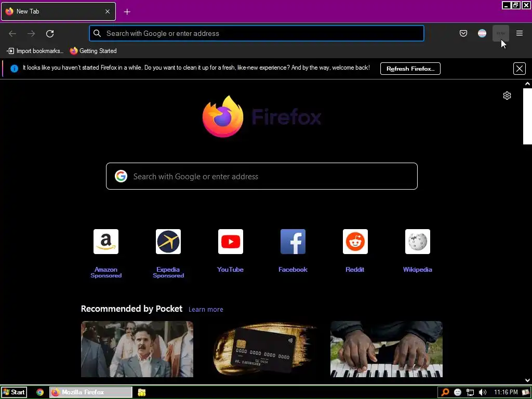Open new tab personalize gear settings
Screen dimensions: 532x399
[507, 96]
